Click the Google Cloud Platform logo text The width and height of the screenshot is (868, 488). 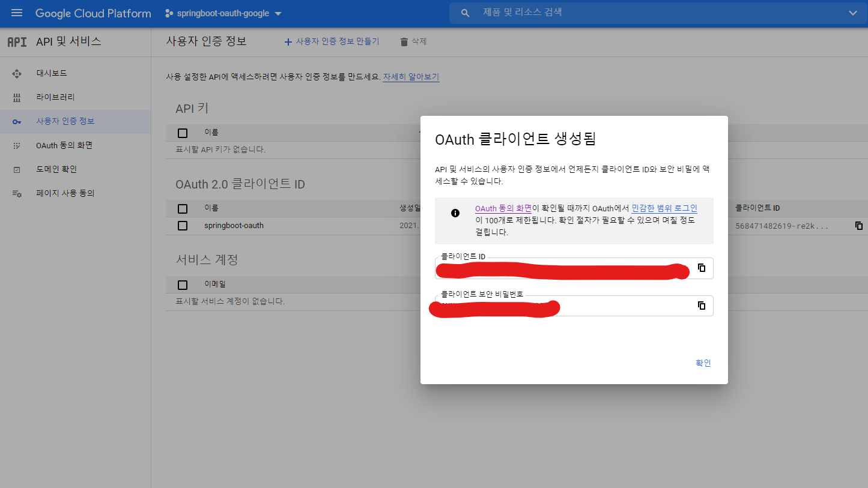tap(93, 13)
